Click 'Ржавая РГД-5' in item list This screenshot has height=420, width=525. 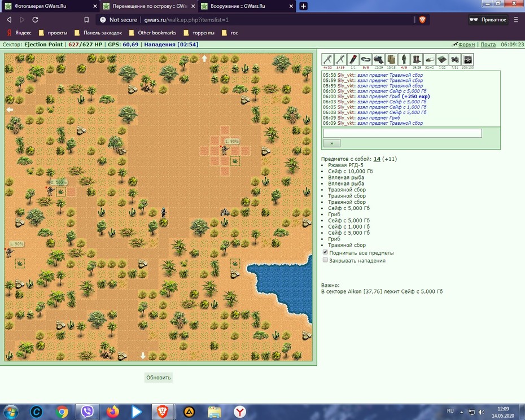[x=345, y=165]
